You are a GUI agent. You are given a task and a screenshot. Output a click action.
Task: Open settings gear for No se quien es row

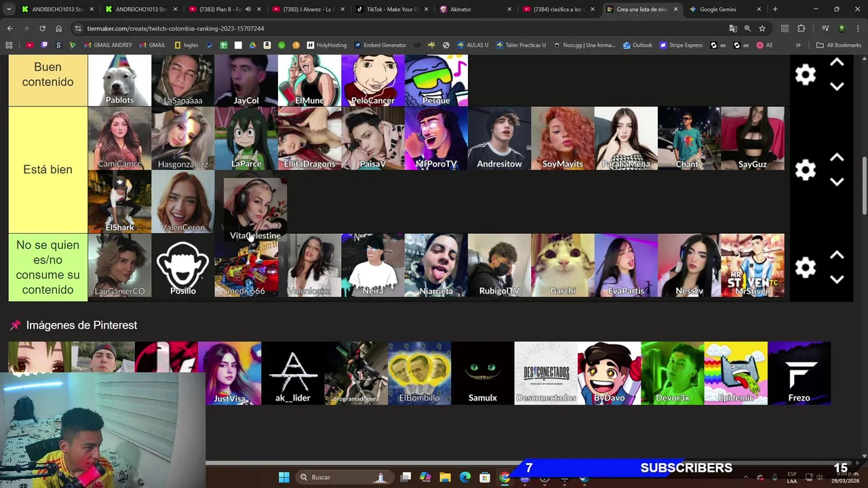[x=805, y=268]
